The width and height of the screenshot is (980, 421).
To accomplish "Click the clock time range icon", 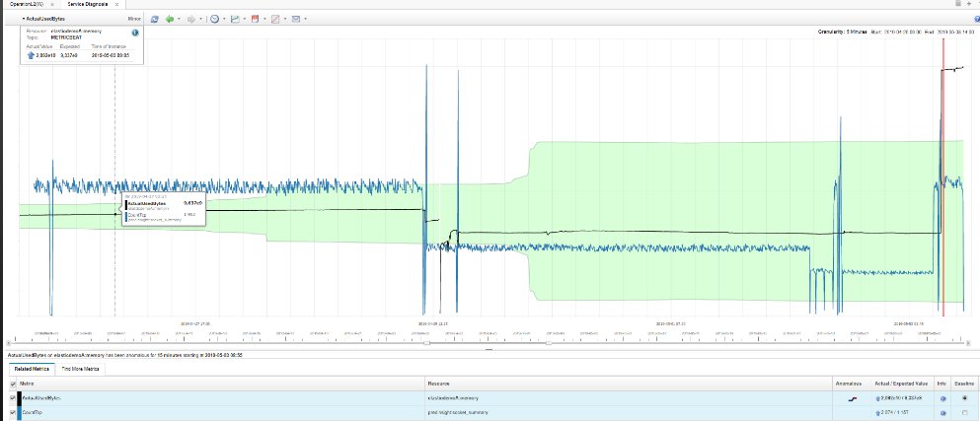I will [214, 19].
